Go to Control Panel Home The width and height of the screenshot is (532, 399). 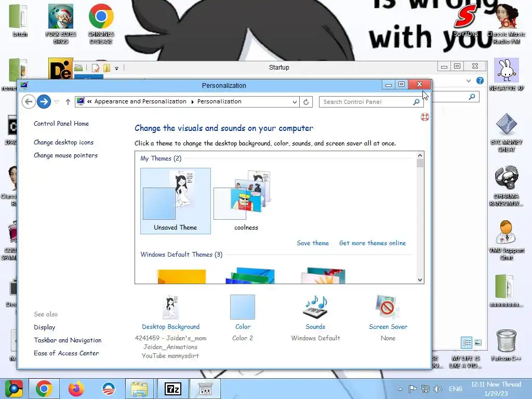pyautogui.click(x=61, y=124)
